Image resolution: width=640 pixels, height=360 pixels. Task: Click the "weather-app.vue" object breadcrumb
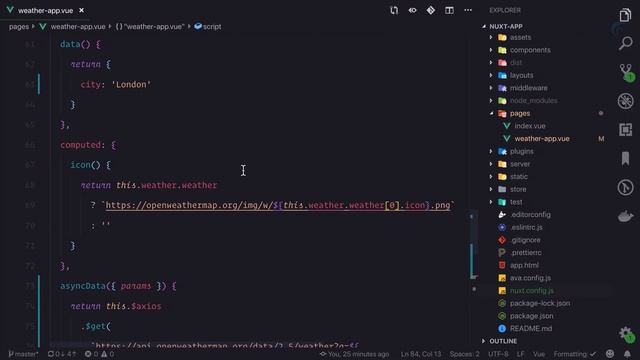(150, 27)
